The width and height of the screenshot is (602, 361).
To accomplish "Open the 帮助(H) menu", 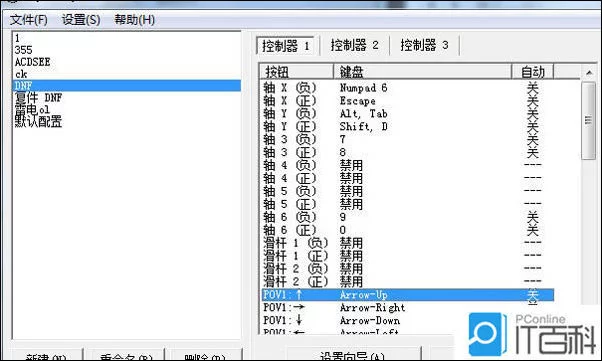I will point(134,20).
